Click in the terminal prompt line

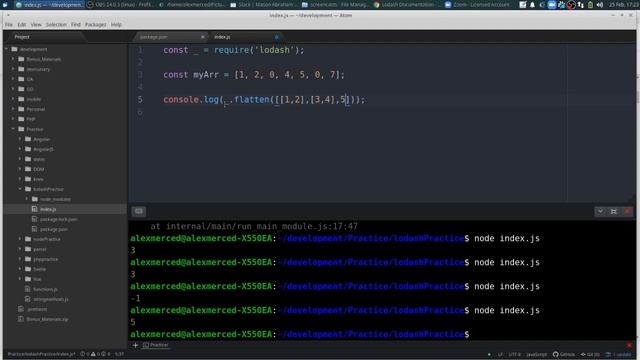pyautogui.click(x=382, y=334)
